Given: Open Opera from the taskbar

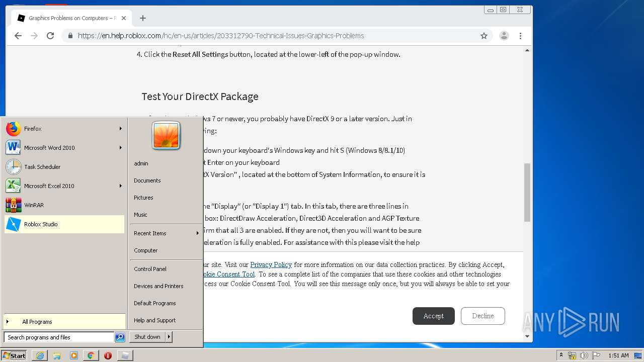Looking at the screenshot, I should click(108, 355).
